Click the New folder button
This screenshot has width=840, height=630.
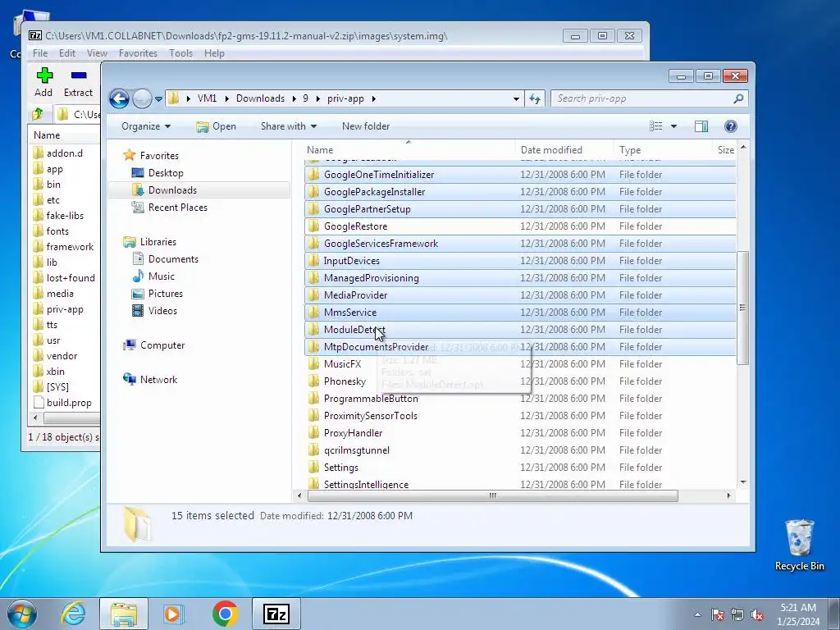366,126
